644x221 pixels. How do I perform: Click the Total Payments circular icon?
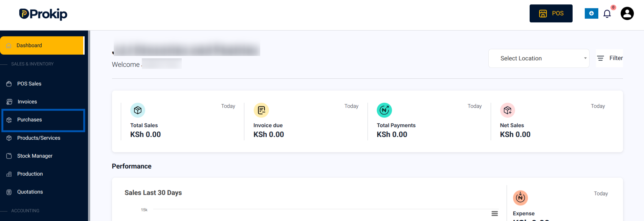[384, 110]
